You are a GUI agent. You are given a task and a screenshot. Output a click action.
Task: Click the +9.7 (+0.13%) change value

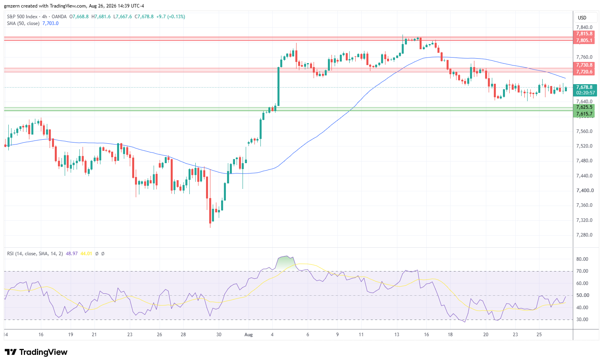(171, 17)
